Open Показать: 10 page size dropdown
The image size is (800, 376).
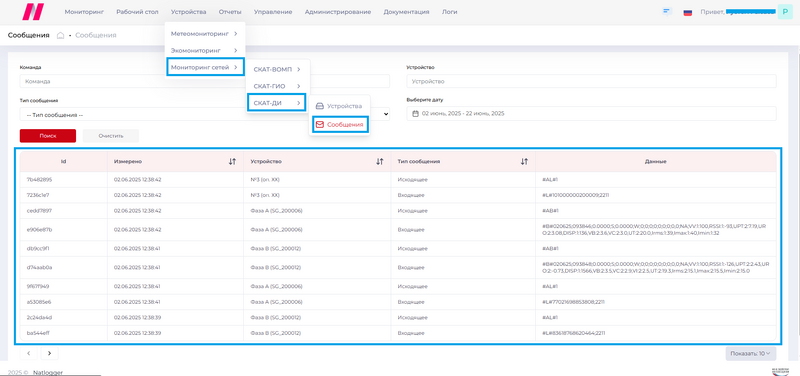point(751,353)
